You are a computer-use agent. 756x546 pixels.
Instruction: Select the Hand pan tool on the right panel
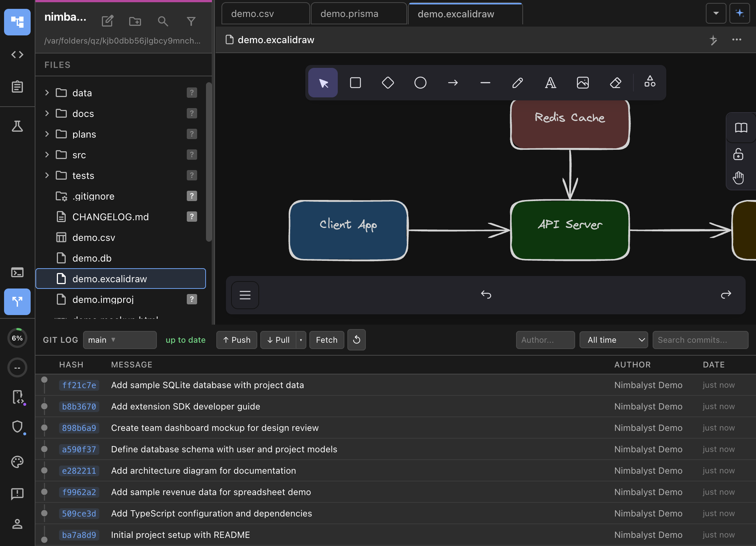tap(738, 177)
